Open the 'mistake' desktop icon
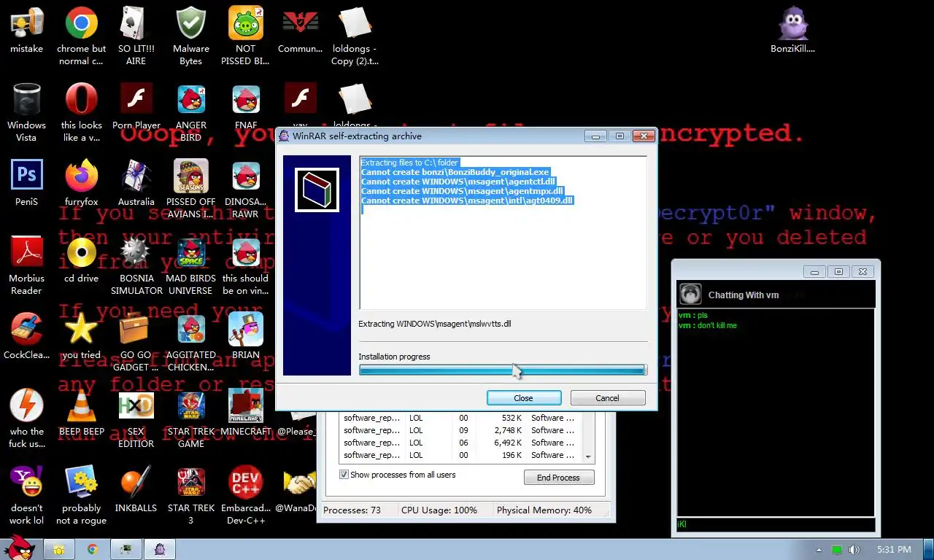This screenshot has width=934, height=560. coord(26,30)
